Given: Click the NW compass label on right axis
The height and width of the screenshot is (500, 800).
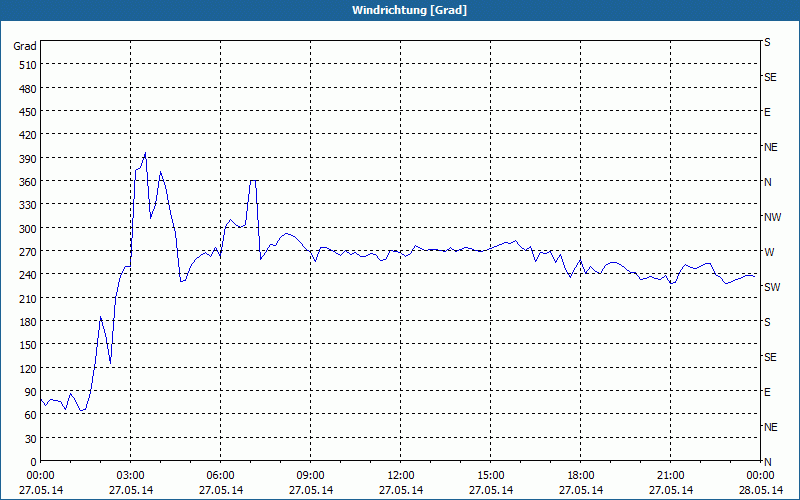Looking at the screenshot, I should (x=772, y=217).
